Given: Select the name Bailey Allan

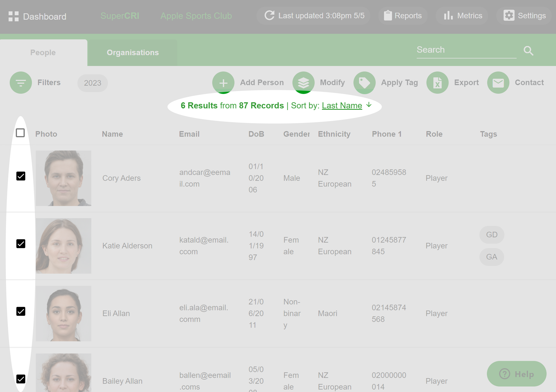Looking at the screenshot, I should (x=122, y=381).
